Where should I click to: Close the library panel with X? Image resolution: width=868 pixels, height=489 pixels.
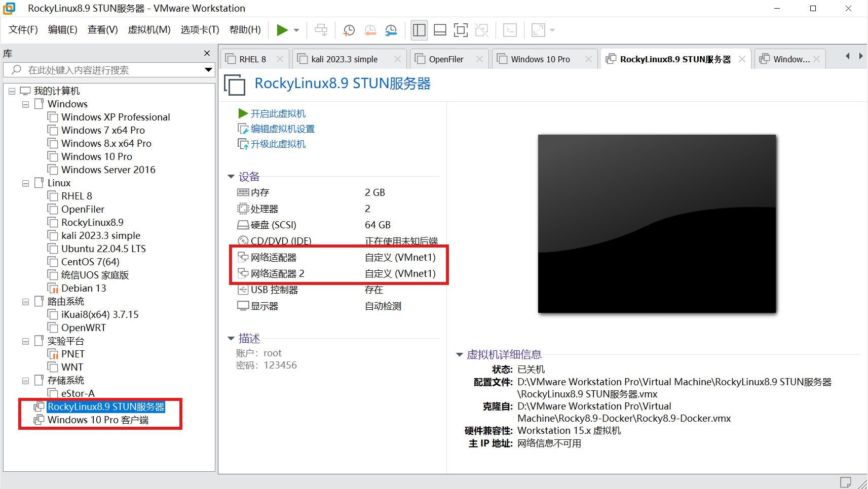click(x=207, y=53)
